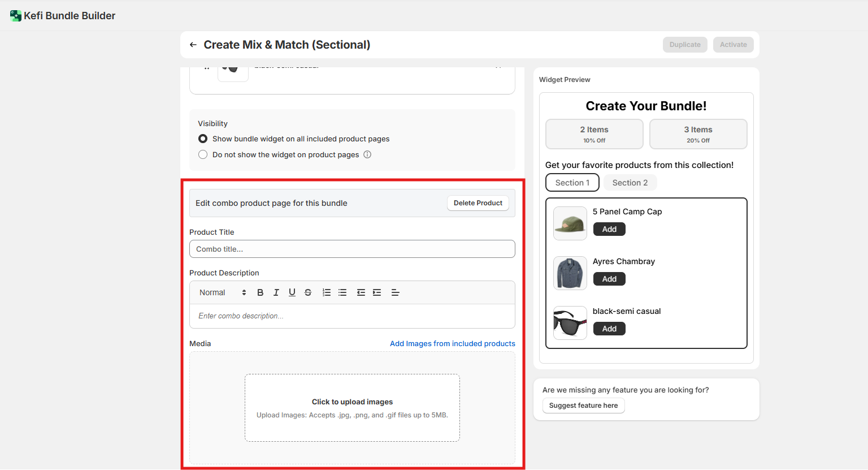868x470 pixels.
Task: Click Add Images from included products link
Action: point(452,343)
